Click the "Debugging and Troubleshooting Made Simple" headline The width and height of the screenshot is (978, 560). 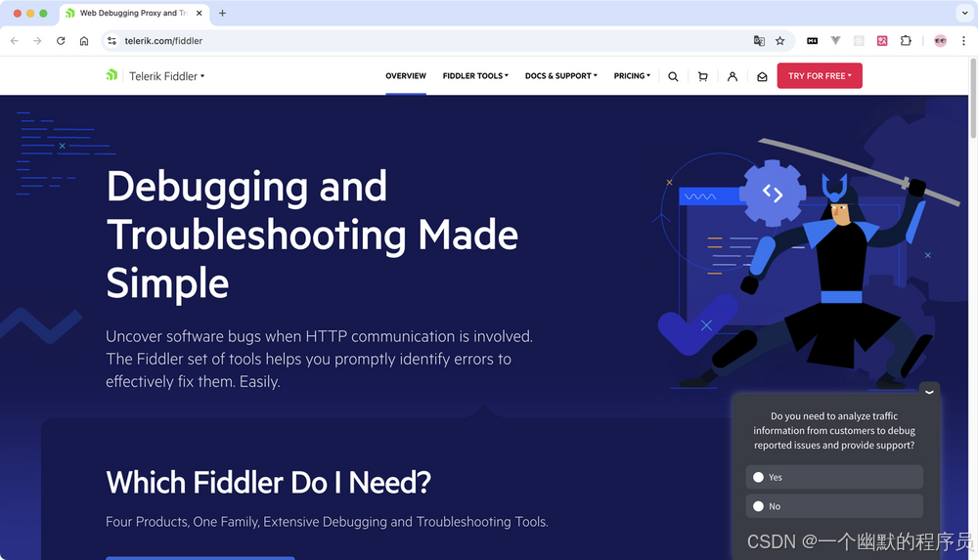312,235
